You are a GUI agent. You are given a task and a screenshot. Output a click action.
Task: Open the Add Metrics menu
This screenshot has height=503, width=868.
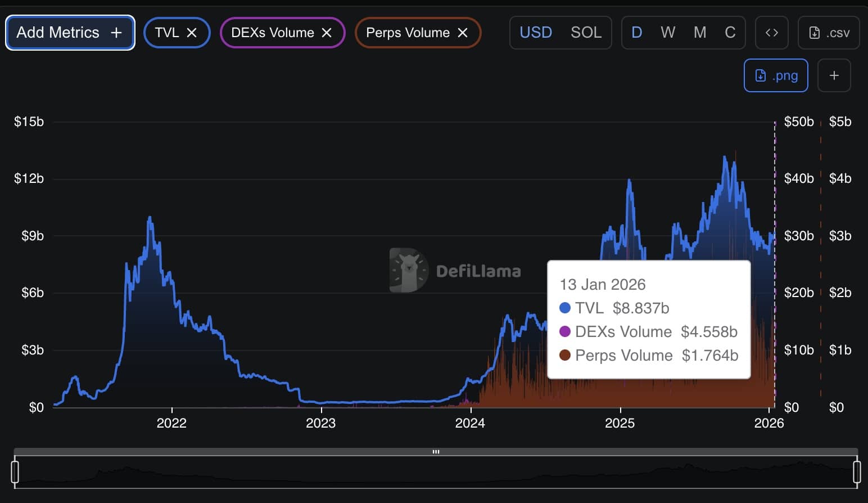pyautogui.click(x=58, y=33)
